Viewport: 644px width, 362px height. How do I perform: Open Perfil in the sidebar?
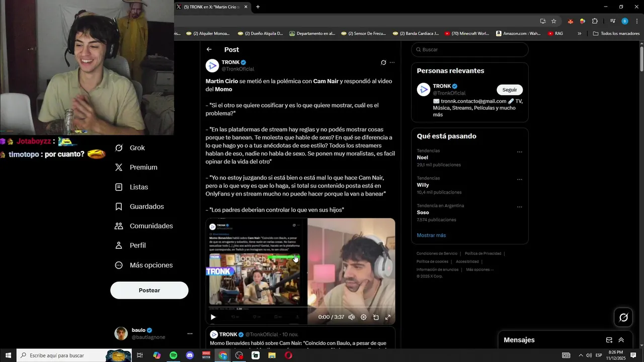[130, 245]
